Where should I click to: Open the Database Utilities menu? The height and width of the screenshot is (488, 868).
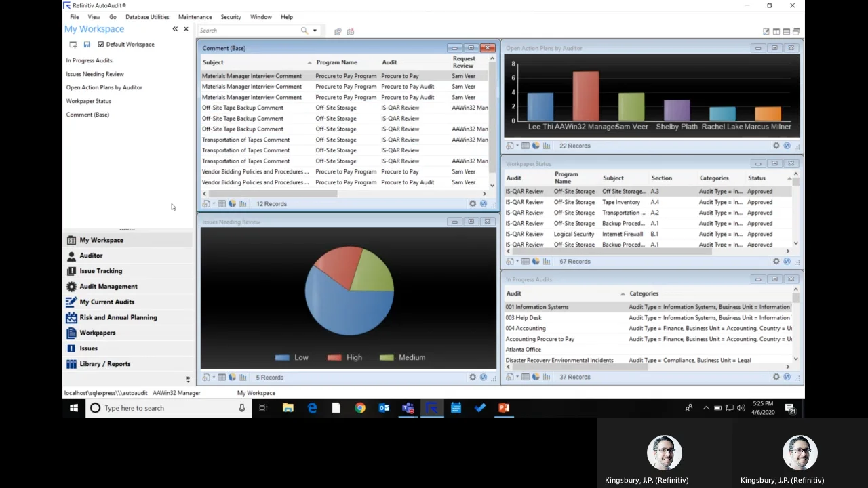pyautogui.click(x=147, y=17)
